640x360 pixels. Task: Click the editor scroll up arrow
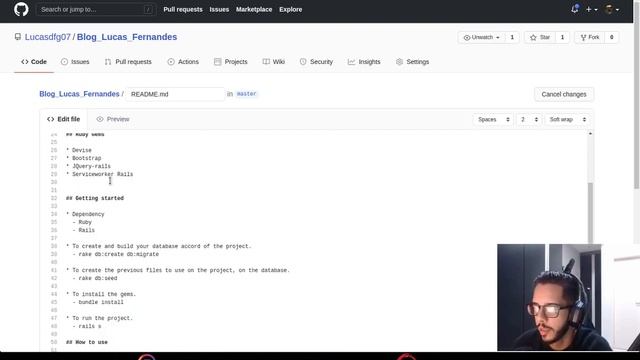(590, 134)
